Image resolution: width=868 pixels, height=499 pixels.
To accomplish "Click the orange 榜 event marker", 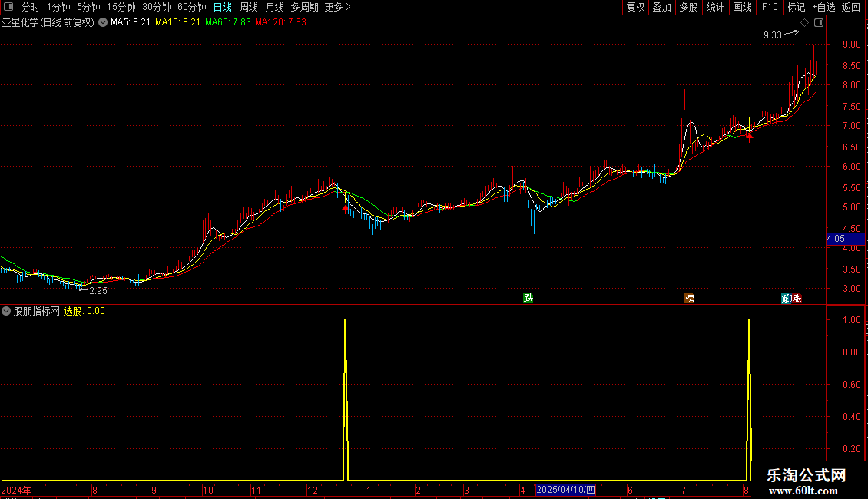I will pyautogui.click(x=689, y=298).
